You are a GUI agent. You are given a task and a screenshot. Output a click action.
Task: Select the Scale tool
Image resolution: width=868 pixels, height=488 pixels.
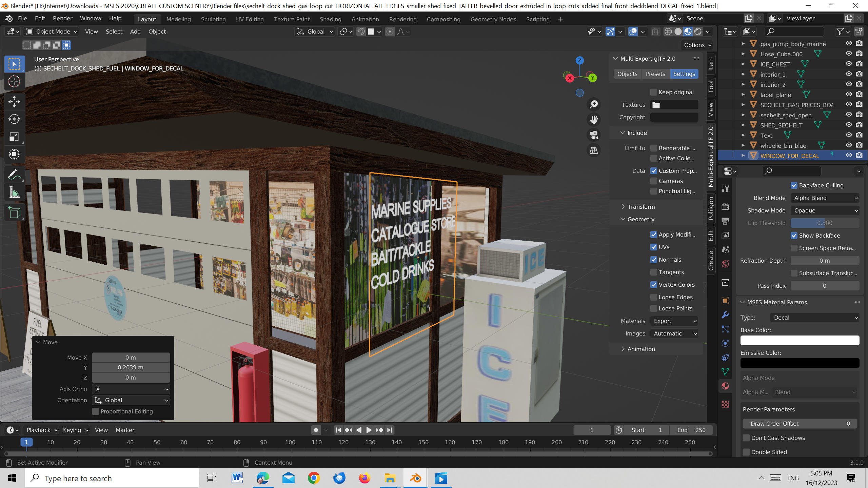point(14,137)
